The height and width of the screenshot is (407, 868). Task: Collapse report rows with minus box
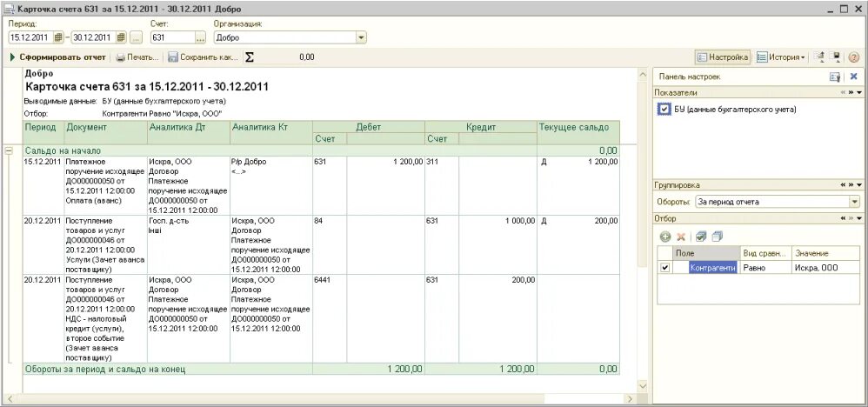click(9, 150)
